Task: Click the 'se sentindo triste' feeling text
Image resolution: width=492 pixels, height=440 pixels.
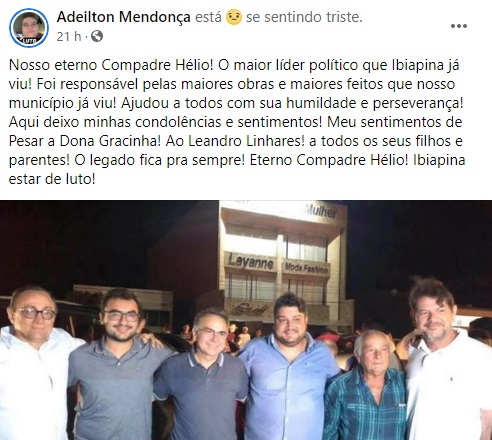Action: click(304, 17)
